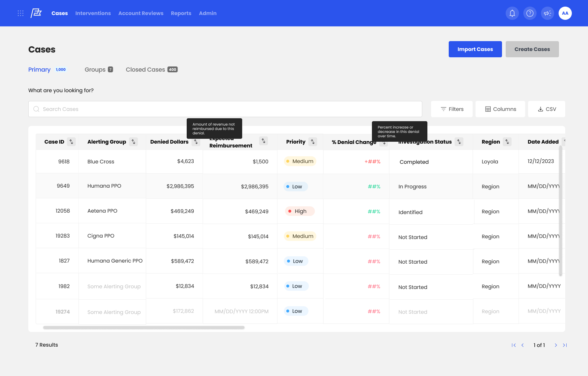Open the Account Reviews nav item
The image size is (588, 376).
141,13
